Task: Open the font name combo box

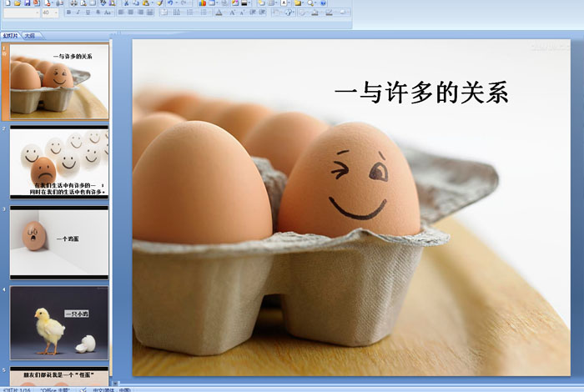Action: click(22, 13)
